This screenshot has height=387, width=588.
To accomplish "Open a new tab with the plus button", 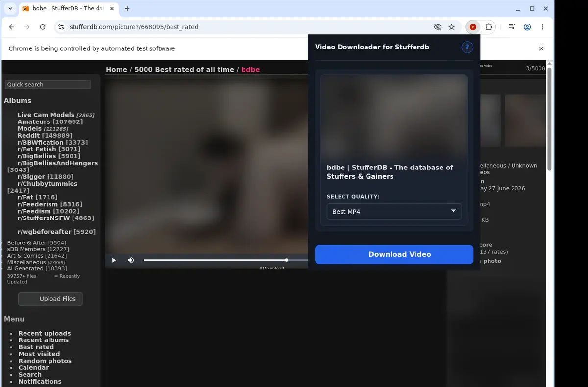I will click(127, 9).
